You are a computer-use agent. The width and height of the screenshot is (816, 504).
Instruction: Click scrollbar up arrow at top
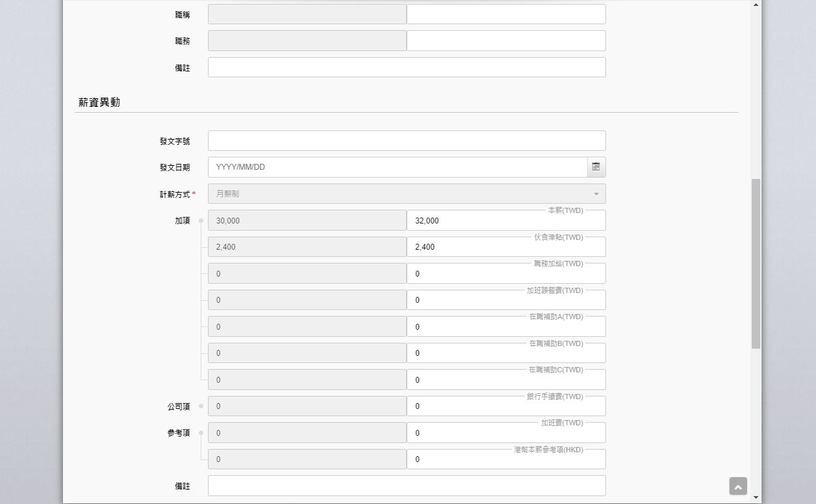point(756,5)
